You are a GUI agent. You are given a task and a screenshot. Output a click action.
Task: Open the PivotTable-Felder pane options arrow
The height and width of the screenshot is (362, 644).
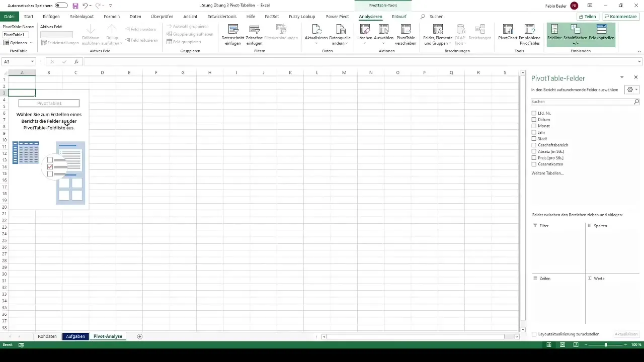tap(622, 77)
